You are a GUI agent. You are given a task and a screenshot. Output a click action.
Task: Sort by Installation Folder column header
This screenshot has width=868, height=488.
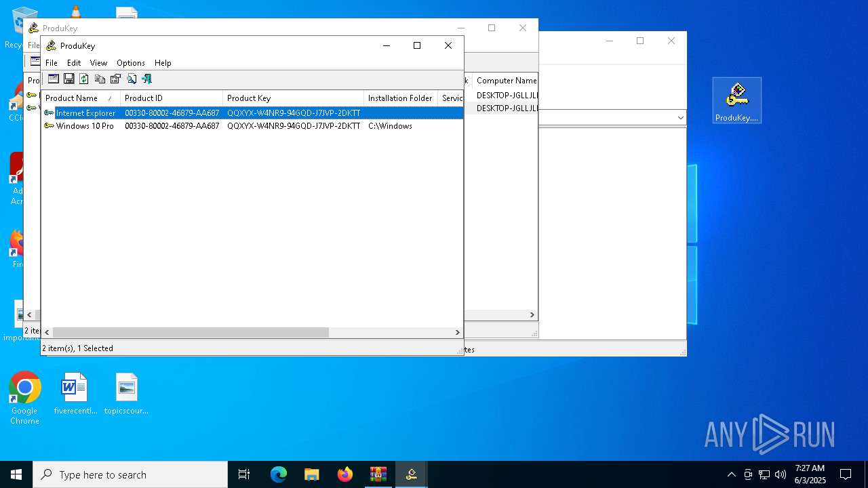401,98
